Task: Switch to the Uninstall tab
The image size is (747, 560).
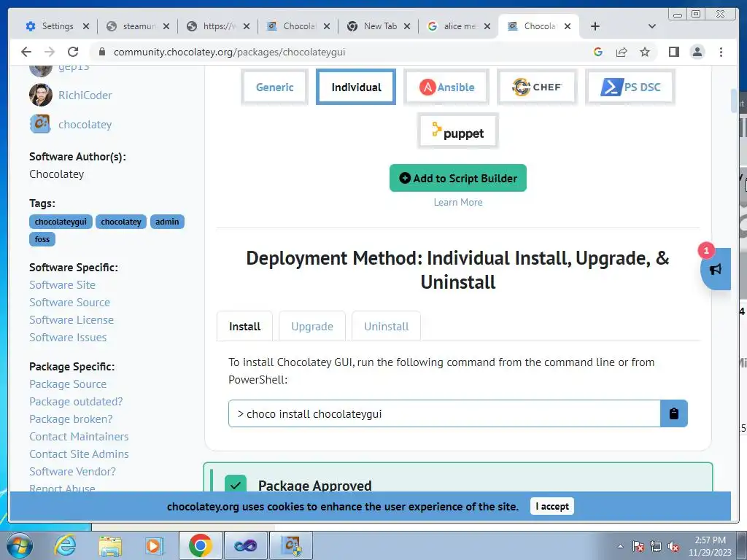Action: click(387, 326)
